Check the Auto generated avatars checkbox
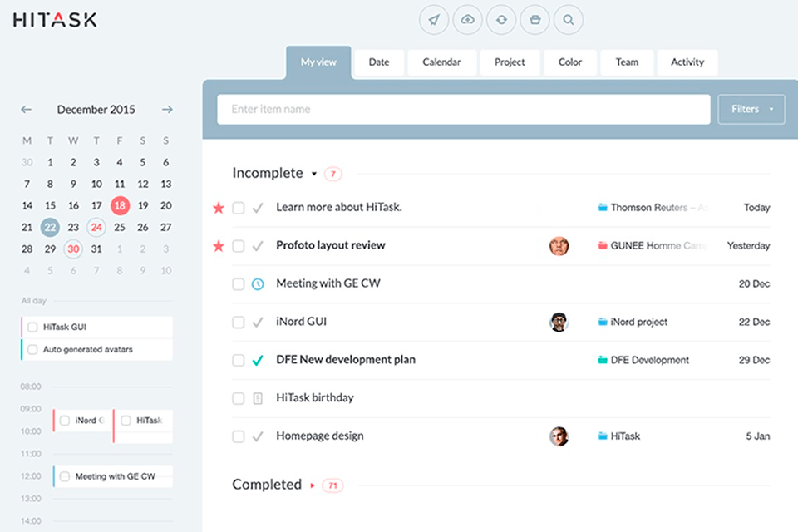Viewport: 798px width, 532px height. pyautogui.click(x=32, y=349)
